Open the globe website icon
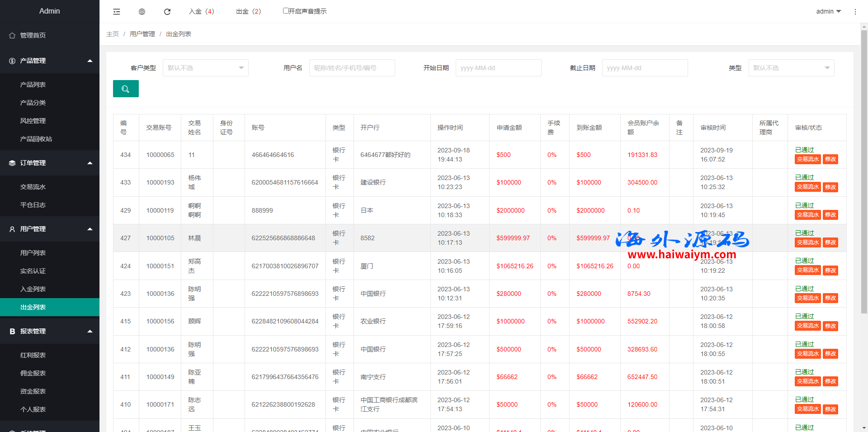The height and width of the screenshot is (432, 868). coord(142,12)
